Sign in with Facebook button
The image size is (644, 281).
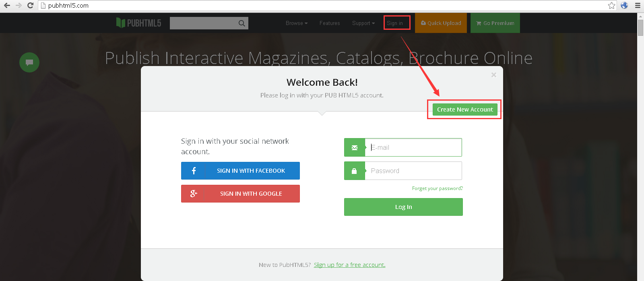point(240,171)
